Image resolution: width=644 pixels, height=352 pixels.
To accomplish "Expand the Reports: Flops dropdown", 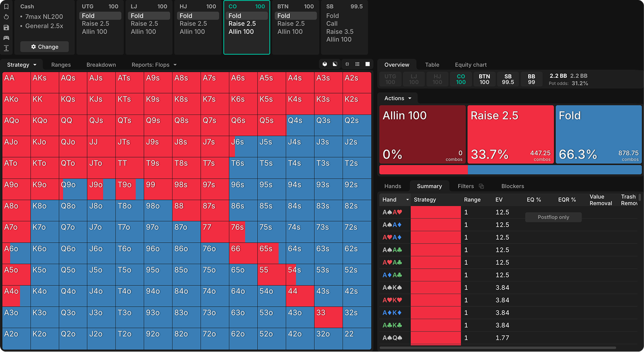I will [x=154, y=65].
